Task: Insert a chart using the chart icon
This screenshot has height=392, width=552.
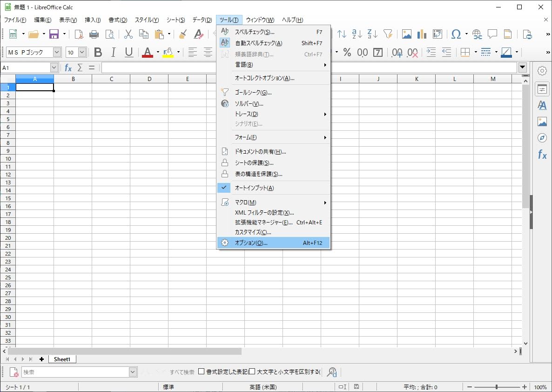Action: click(422, 34)
